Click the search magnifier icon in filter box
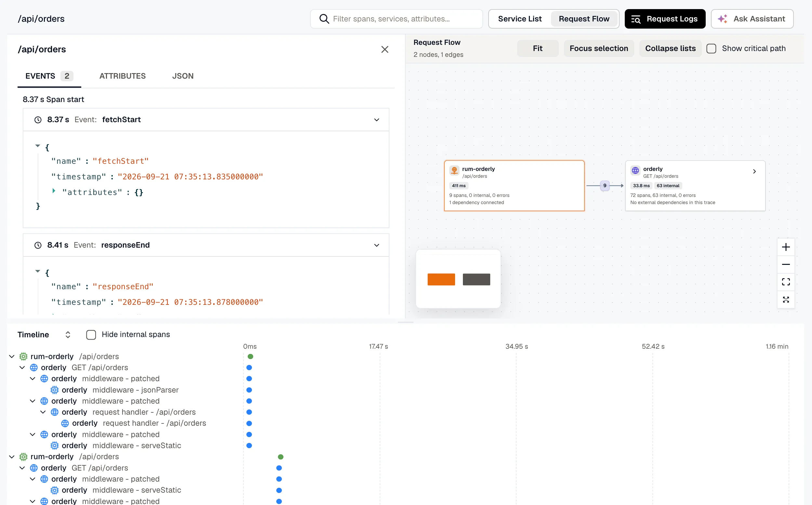The width and height of the screenshot is (812, 505). 324,19
